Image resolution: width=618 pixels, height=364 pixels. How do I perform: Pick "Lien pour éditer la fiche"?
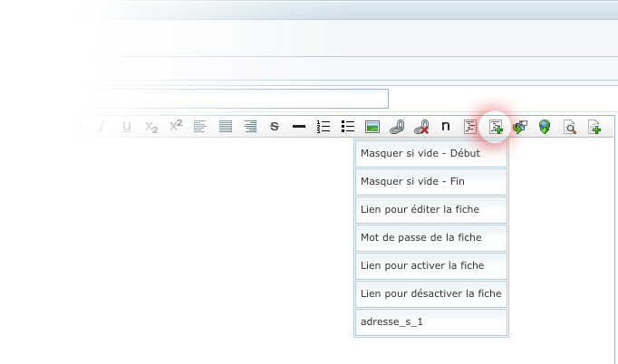[431, 210]
